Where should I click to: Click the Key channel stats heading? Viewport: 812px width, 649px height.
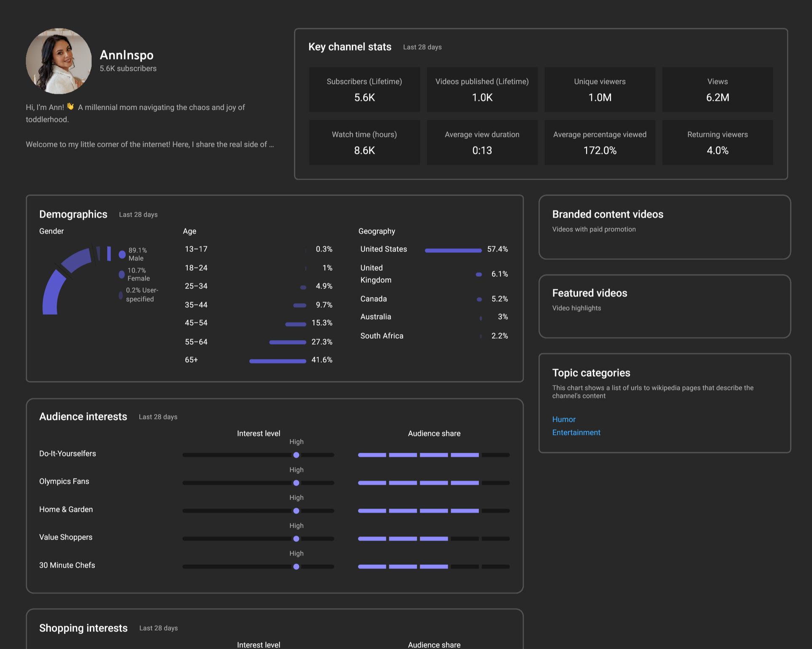(350, 47)
